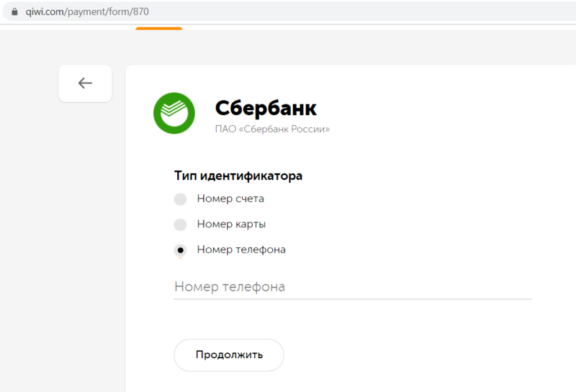Click the ПАО «Сбербанк России» subtitle

click(272, 129)
